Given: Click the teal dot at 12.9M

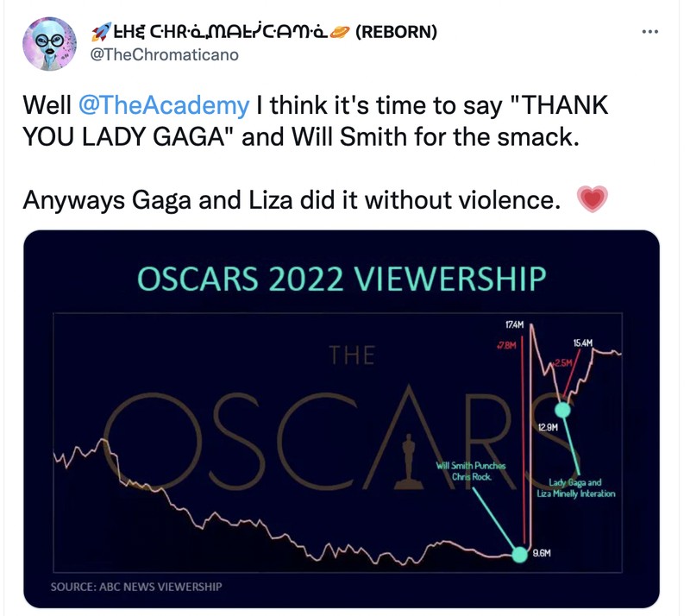Looking at the screenshot, I should [x=562, y=407].
